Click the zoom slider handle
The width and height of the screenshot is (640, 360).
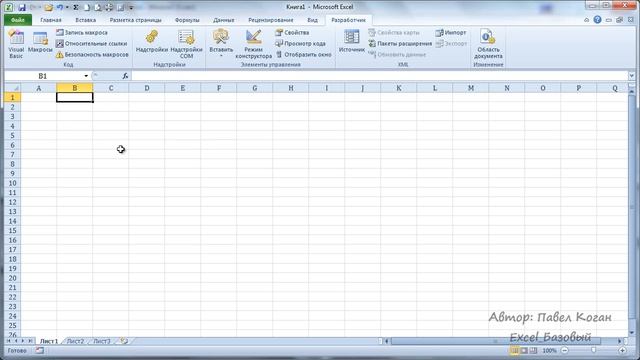593,351
